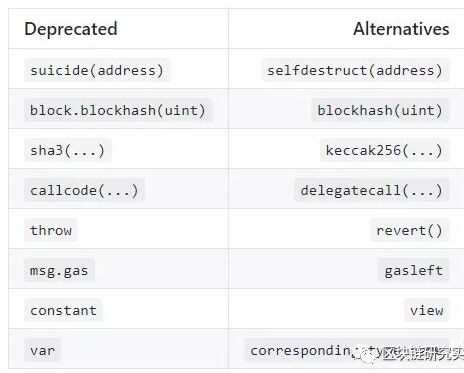The image size is (464, 373).
Task: Click the Chinese watermark account text
Action: [423, 354]
